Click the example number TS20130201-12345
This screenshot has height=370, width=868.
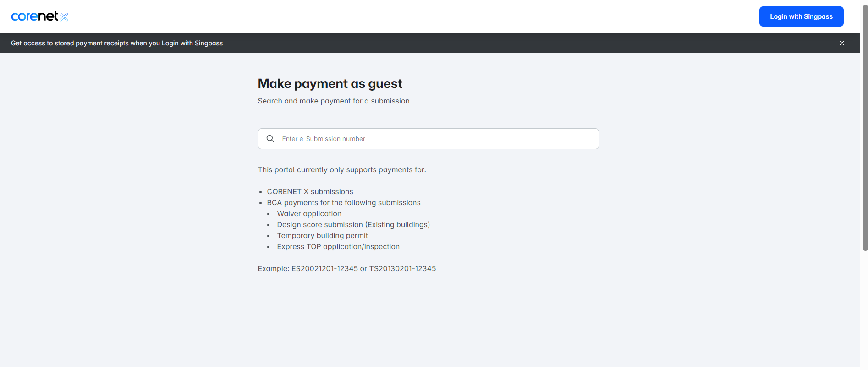(x=402, y=269)
